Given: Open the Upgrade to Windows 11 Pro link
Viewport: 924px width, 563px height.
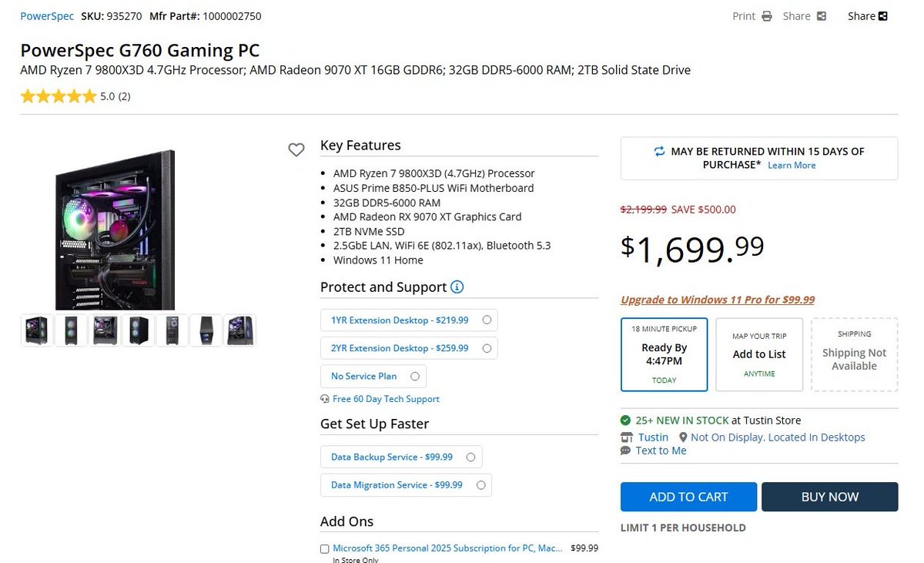Looking at the screenshot, I should point(717,300).
